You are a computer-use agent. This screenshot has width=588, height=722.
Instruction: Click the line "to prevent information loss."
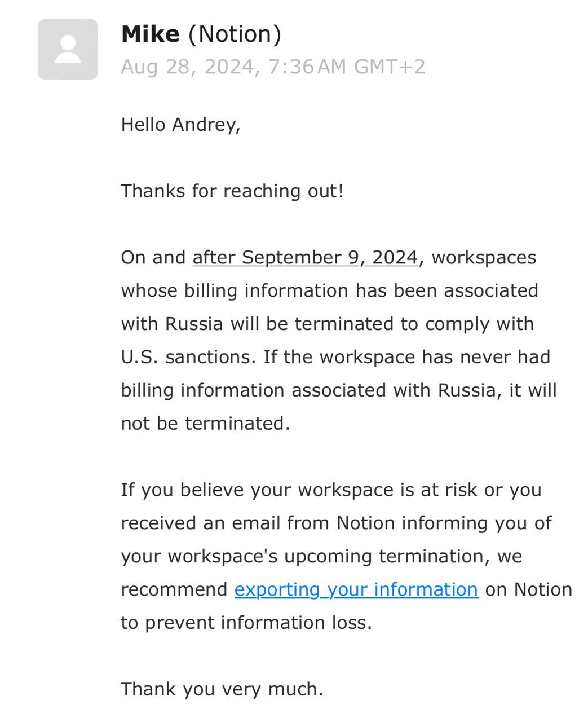coord(247,623)
